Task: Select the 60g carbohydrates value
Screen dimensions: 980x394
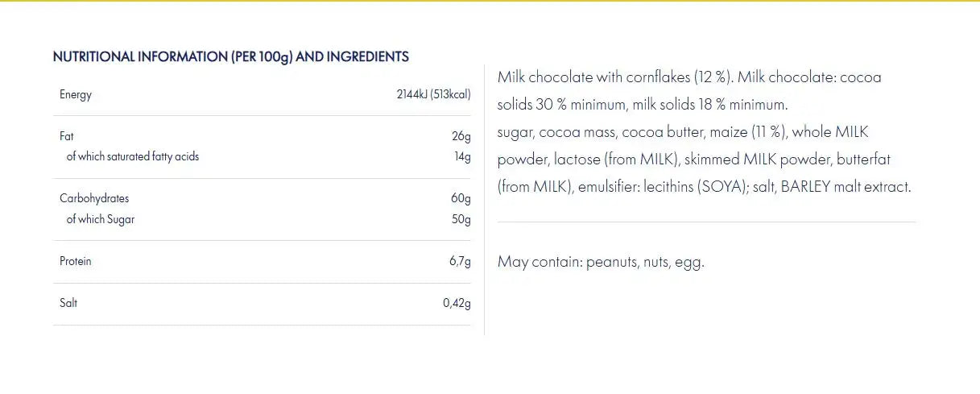Action: (461, 198)
